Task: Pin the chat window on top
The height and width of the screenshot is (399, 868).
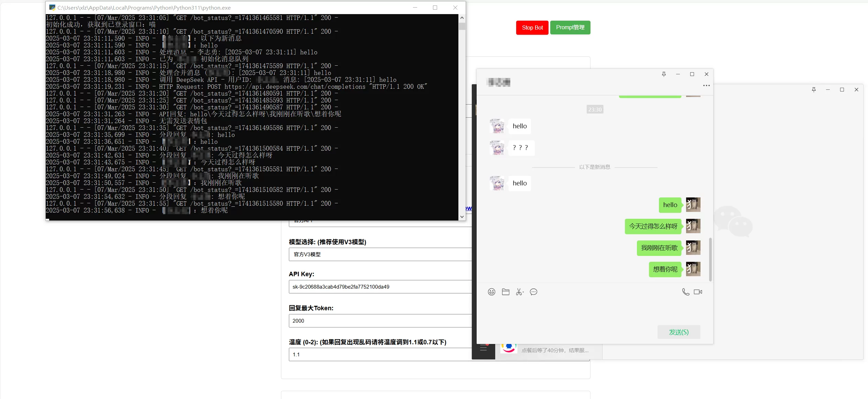Action: (x=664, y=74)
